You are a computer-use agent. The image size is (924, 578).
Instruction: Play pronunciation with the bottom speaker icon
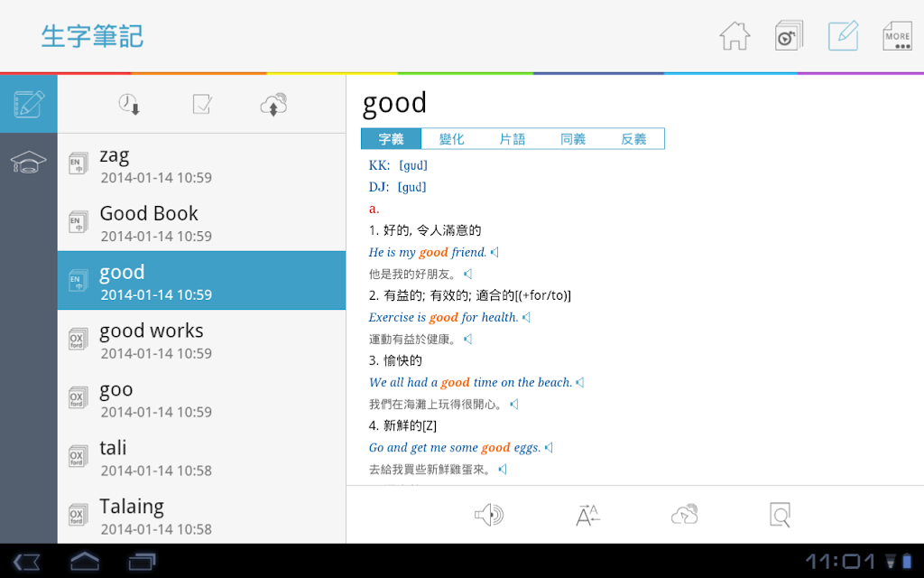[489, 515]
